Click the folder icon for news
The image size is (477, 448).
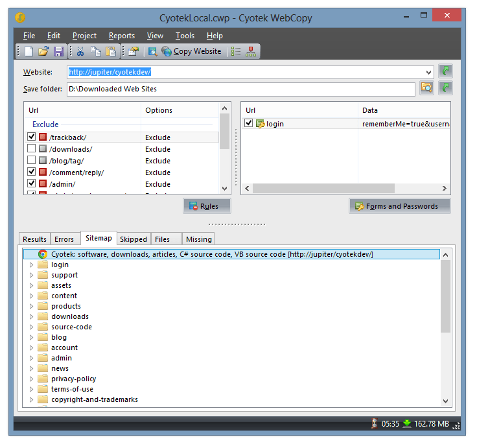click(x=43, y=368)
